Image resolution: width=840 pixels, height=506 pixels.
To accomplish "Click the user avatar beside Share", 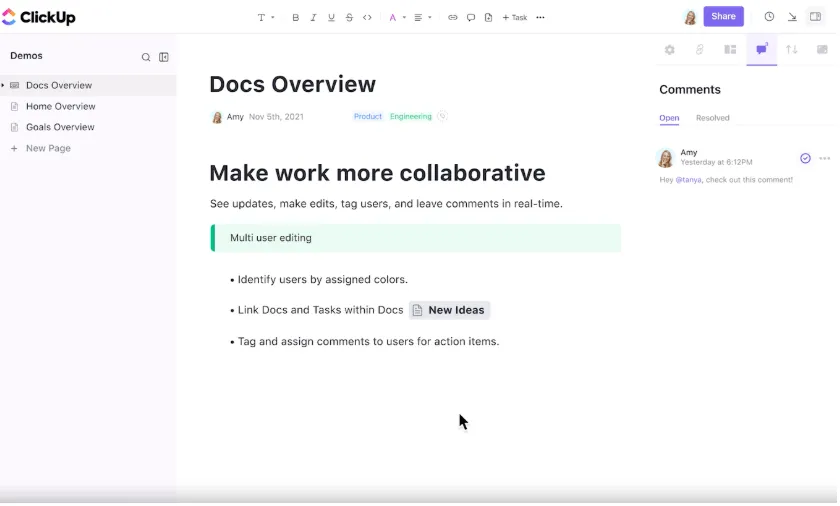I will pyautogui.click(x=690, y=18).
